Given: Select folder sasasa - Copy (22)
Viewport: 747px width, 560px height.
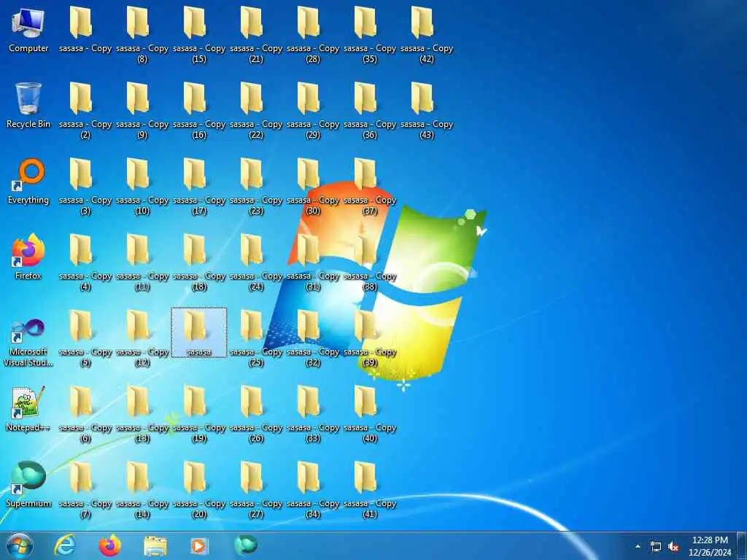Looking at the screenshot, I should coord(256,111).
